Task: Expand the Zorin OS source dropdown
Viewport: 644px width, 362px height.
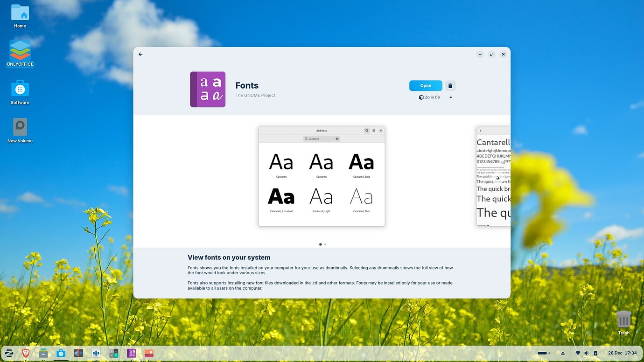Action: pos(450,97)
